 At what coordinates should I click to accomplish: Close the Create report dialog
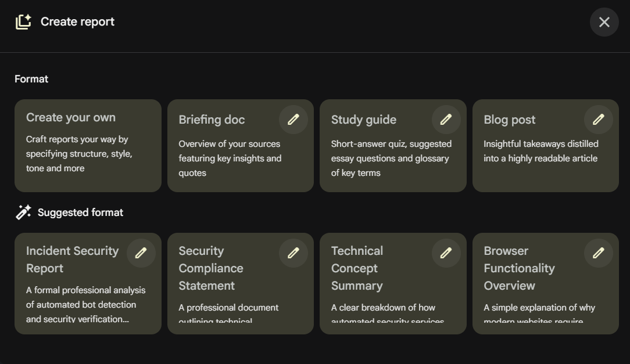tap(604, 22)
